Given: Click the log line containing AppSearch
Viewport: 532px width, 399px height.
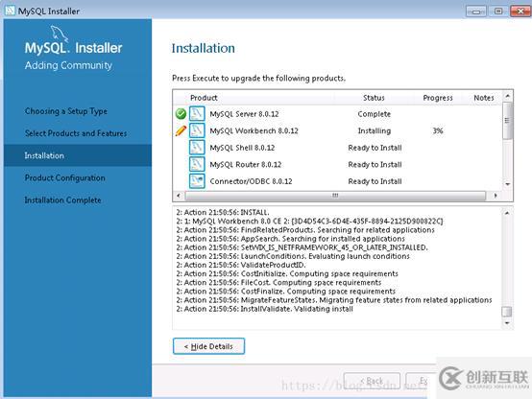Looking at the screenshot, I should [x=290, y=239].
